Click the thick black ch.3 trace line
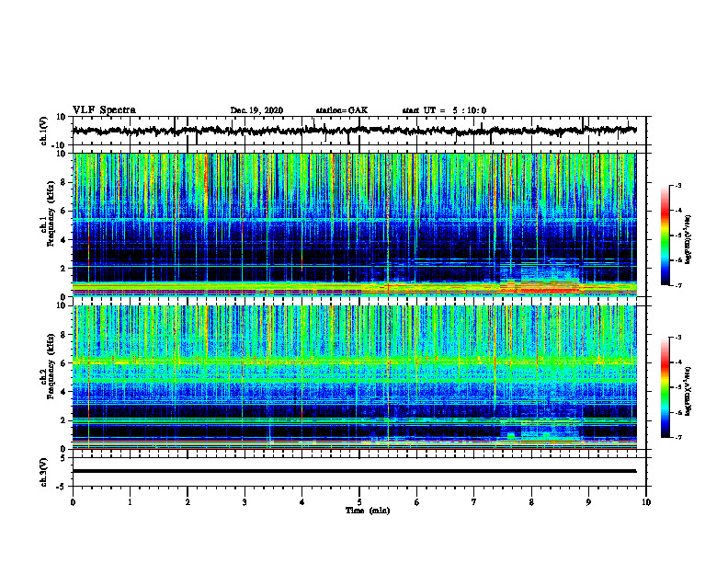 coord(354,471)
